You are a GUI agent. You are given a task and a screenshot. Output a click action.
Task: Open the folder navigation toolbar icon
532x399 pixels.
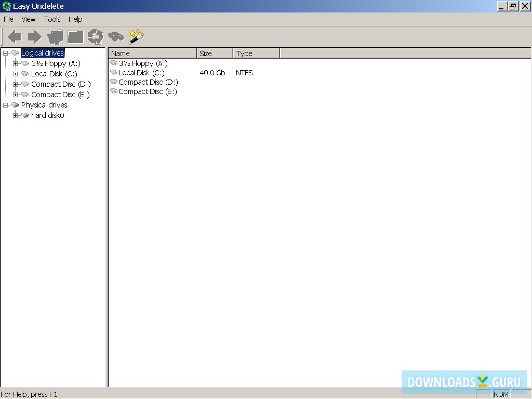(x=55, y=36)
